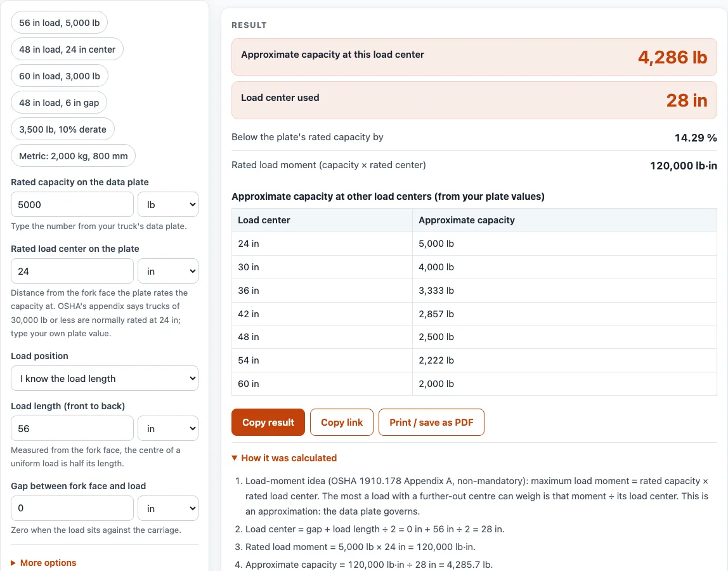728x571 pixels.
Task: Click the '4,000 lb' table cell
Action: 564,267
